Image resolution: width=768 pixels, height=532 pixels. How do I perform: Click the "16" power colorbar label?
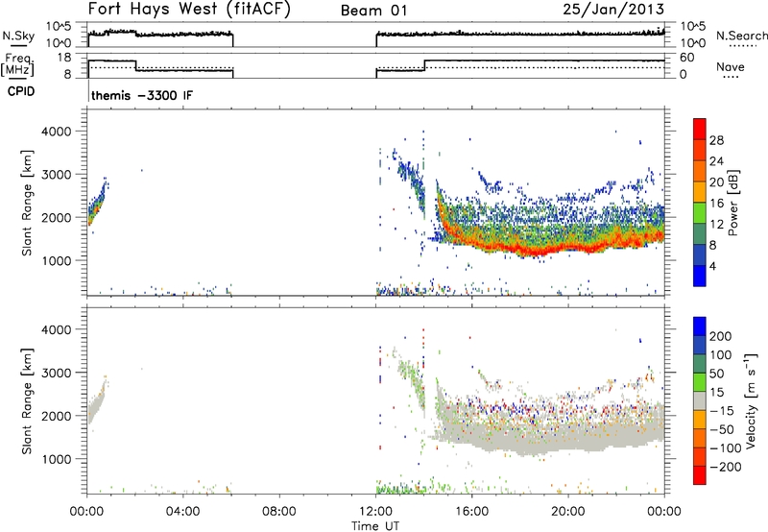(716, 204)
